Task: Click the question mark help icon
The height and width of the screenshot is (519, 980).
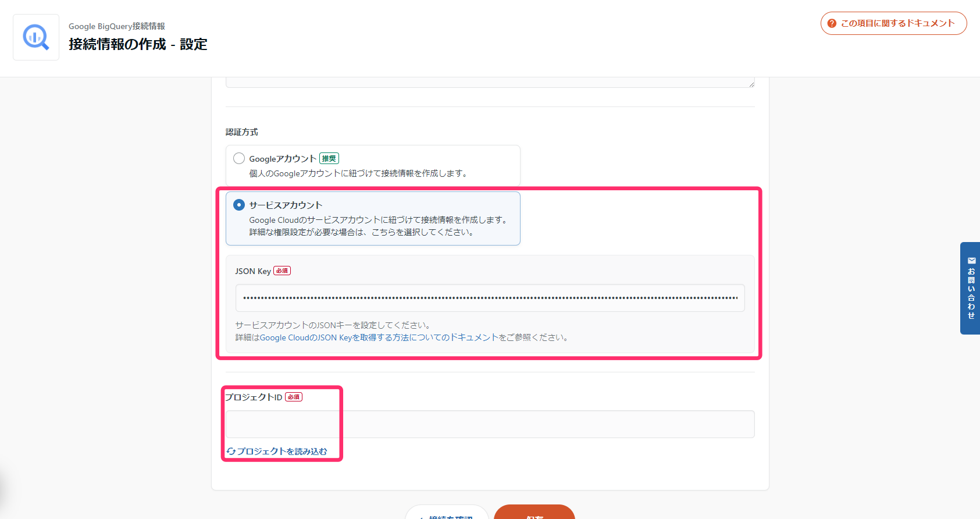Action: coord(832,23)
